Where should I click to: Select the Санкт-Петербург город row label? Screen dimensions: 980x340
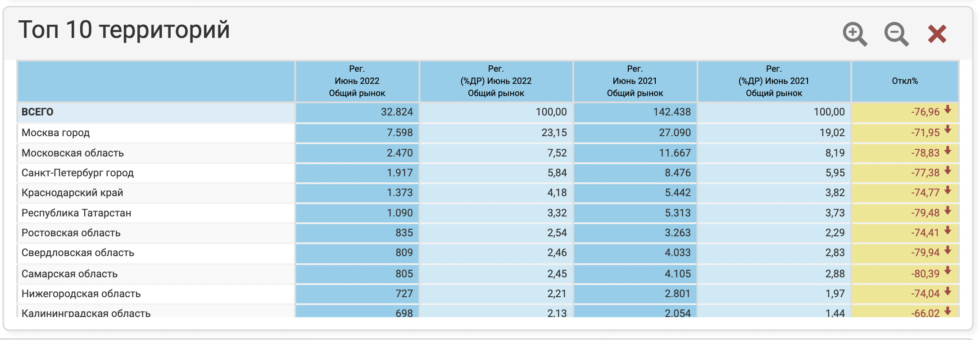pyautogui.click(x=77, y=173)
